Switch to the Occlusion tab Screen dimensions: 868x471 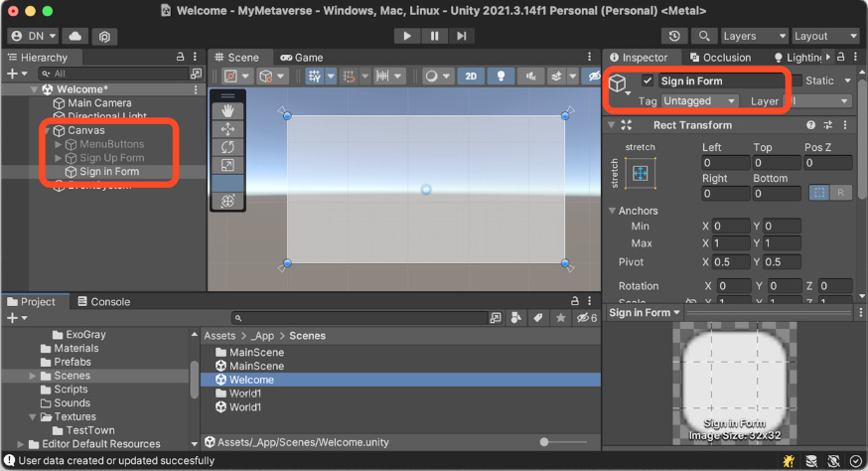[720, 58]
